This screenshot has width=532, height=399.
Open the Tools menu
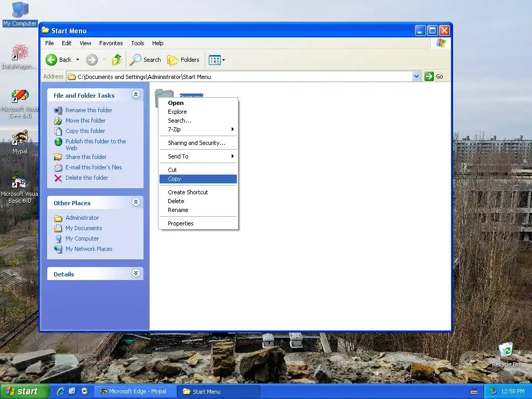click(x=137, y=43)
